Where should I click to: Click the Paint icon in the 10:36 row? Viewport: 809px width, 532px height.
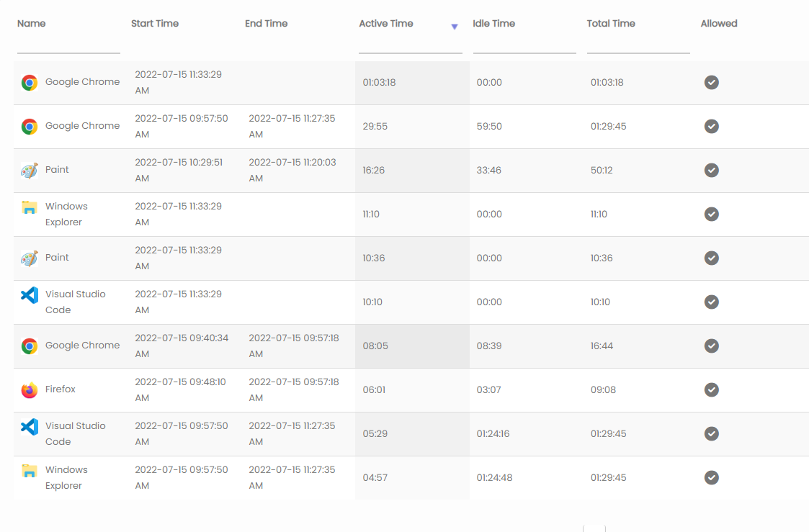click(x=29, y=258)
